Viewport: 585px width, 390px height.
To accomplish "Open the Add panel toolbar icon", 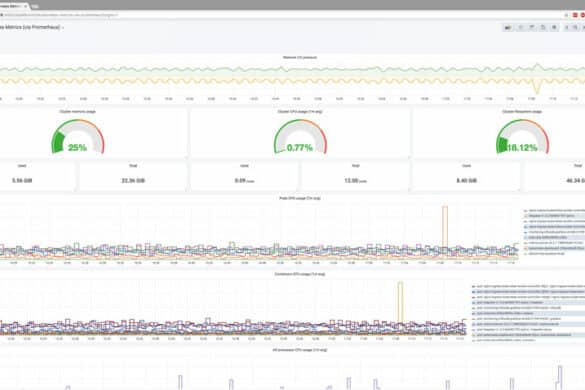I will click(x=508, y=28).
